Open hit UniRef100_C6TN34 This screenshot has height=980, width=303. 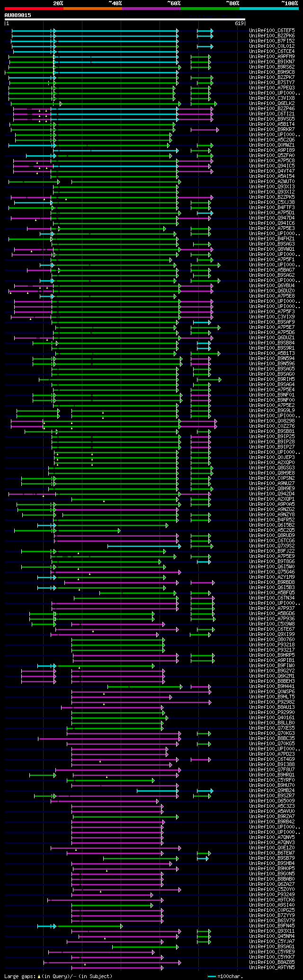click(x=272, y=598)
